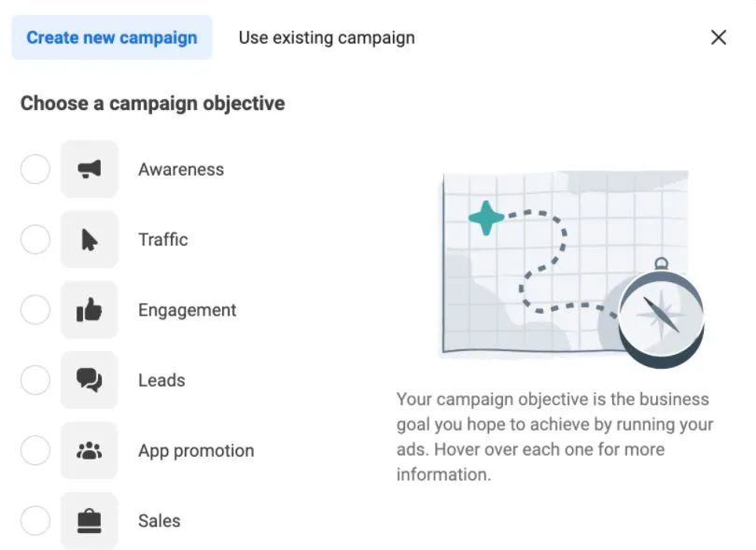Click the Traffic cursor icon
The width and height of the screenshot is (756, 550).
[90, 240]
